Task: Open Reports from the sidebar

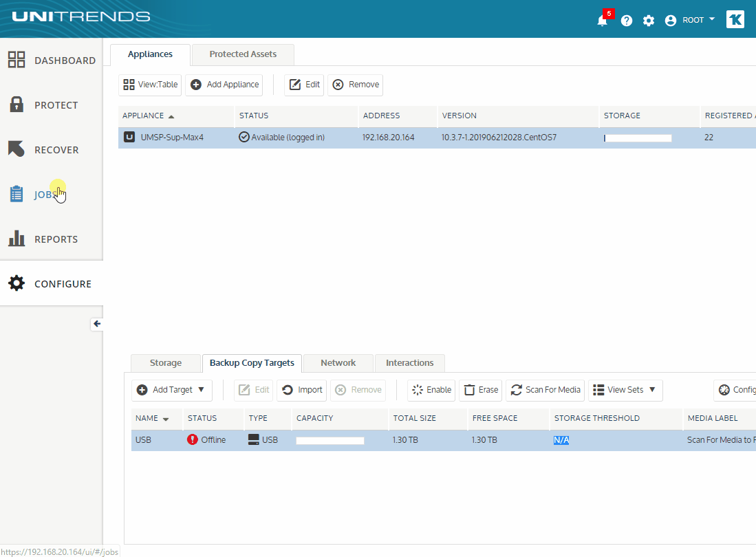Action: (48, 239)
